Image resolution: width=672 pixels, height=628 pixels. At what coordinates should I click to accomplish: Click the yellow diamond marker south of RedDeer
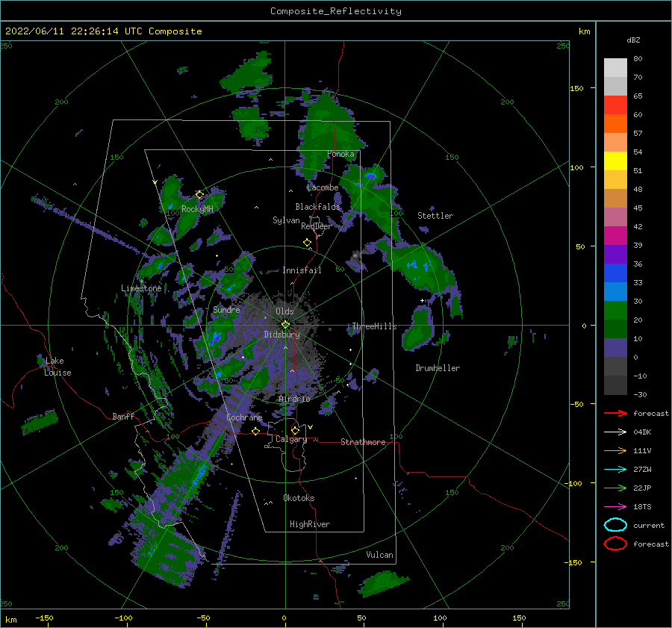pyautogui.click(x=307, y=243)
